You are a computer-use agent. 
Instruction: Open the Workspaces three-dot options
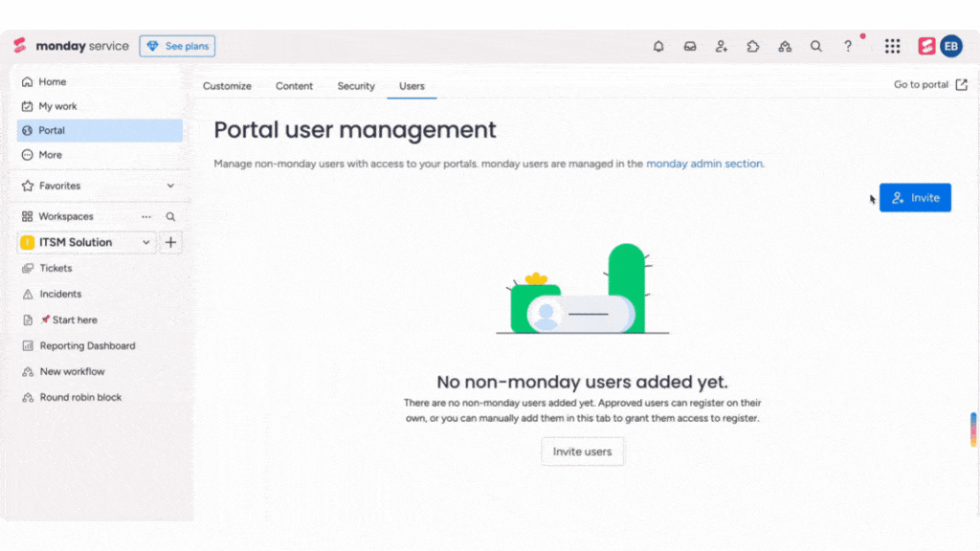pos(146,217)
